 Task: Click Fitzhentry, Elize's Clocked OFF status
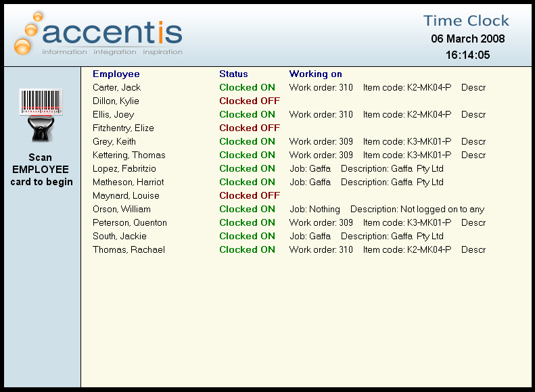[249, 128]
